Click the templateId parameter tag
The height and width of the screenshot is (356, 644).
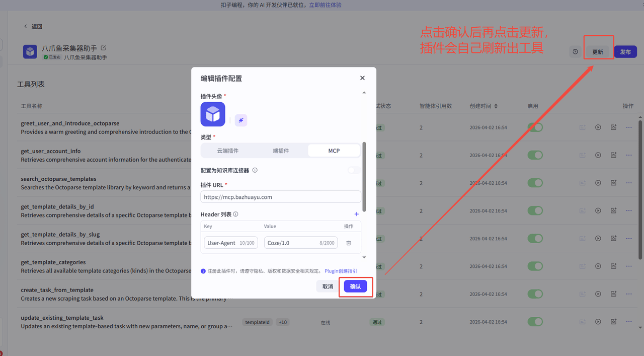click(258, 322)
